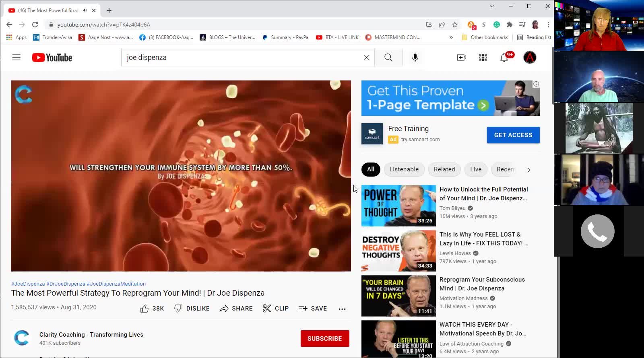Image resolution: width=644 pixels, height=358 pixels.
Task: Open Chrome three-dot menu
Action: point(548,25)
